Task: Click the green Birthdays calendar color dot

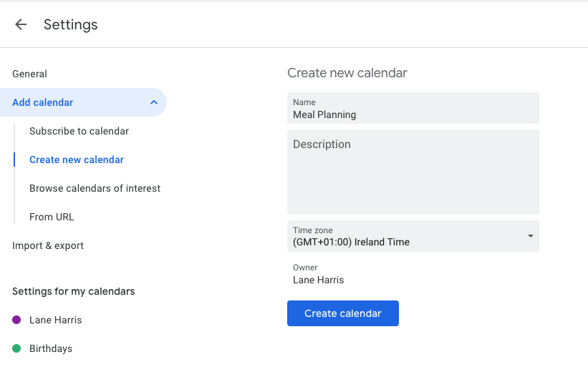Action: click(x=16, y=348)
